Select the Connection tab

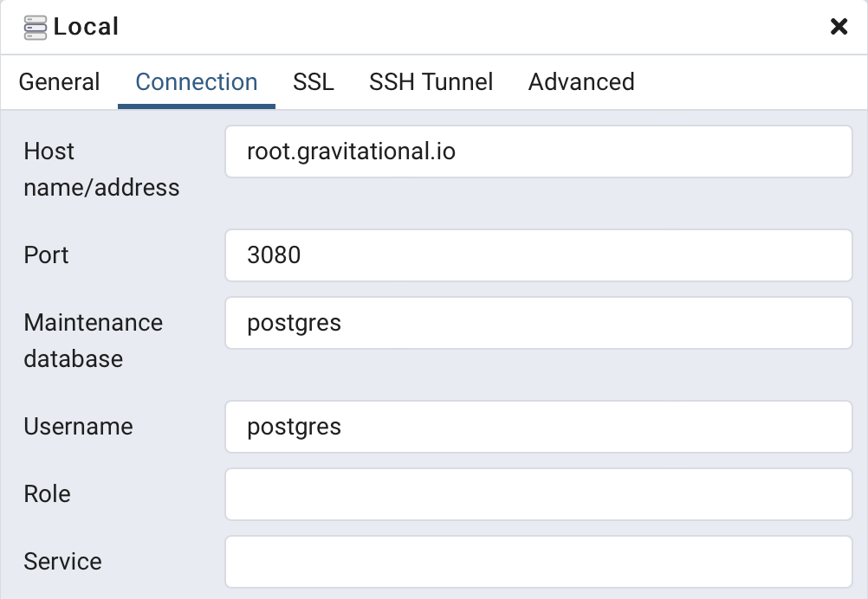pyautogui.click(x=197, y=82)
